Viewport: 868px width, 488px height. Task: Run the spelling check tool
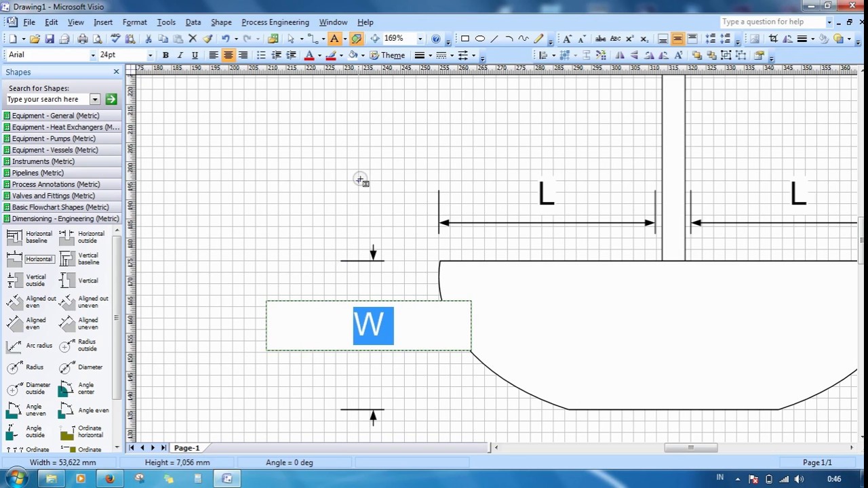[x=115, y=39]
